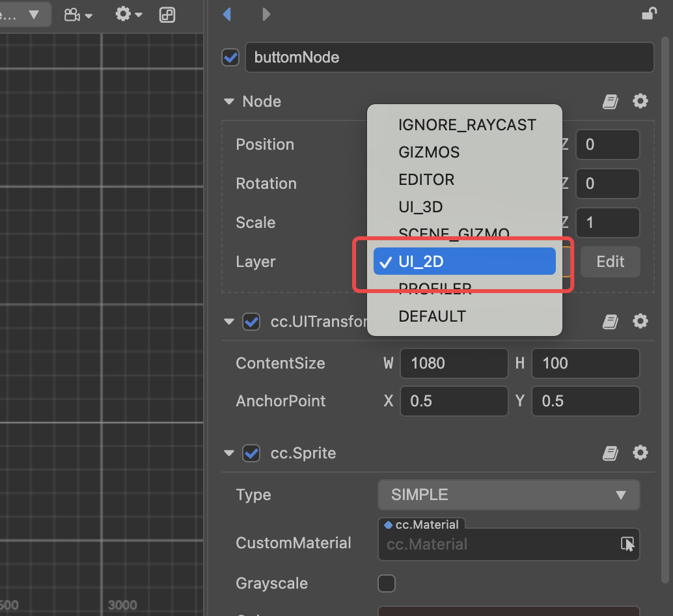Click the ContentSize property label
This screenshot has width=673, height=616.
(x=281, y=363)
